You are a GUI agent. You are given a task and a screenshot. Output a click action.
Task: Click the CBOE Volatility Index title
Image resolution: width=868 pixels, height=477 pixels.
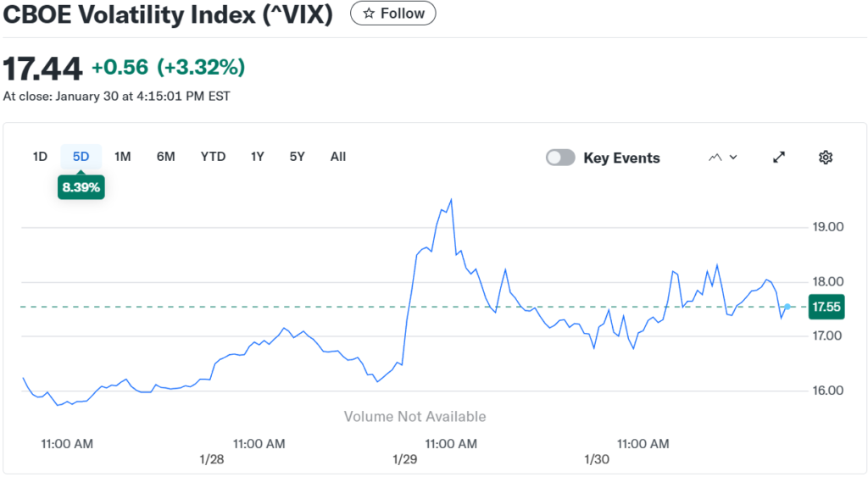(168, 14)
